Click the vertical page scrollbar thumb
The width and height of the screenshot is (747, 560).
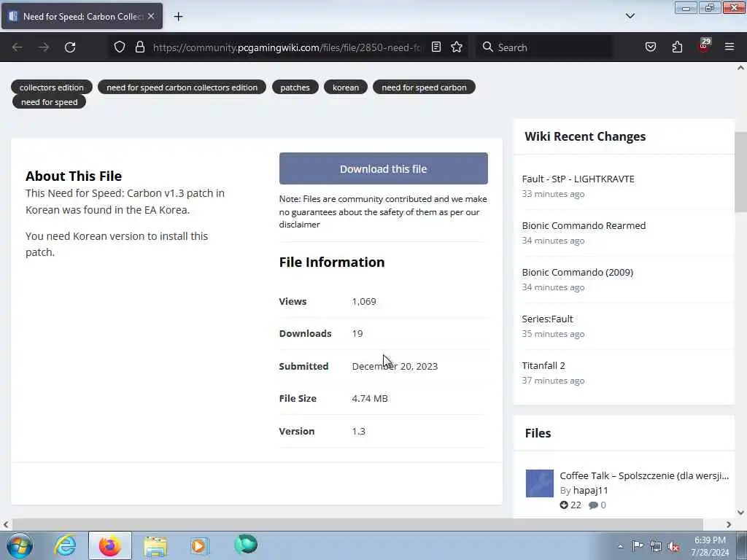[x=740, y=171]
